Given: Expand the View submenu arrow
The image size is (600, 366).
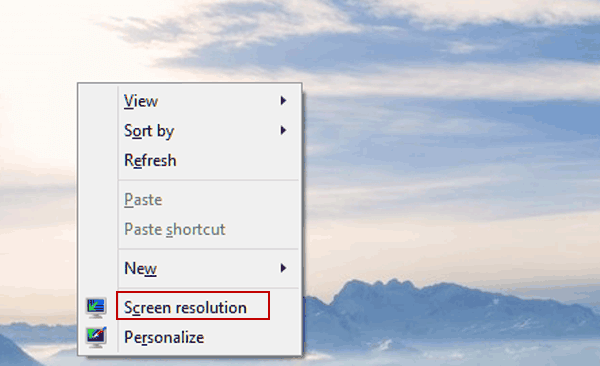Looking at the screenshot, I should [283, 101].
